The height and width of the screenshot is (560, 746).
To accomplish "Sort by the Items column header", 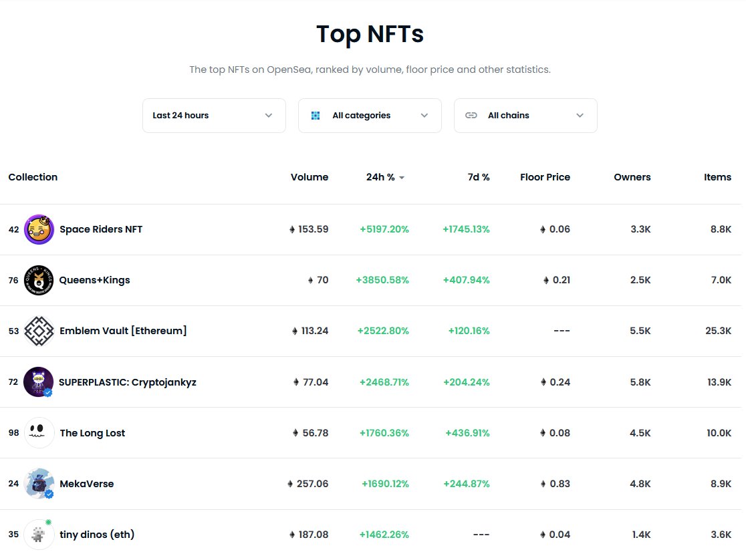I will pos(717,177).
